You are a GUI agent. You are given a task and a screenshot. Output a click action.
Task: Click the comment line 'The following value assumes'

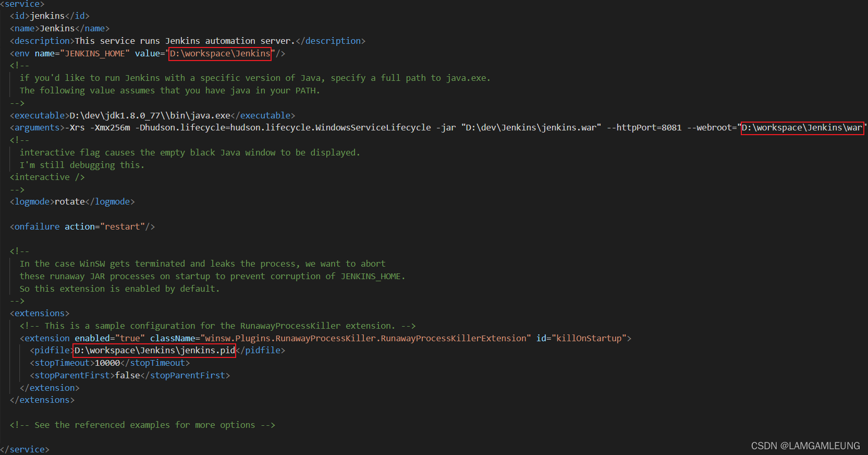click(170, 91)
